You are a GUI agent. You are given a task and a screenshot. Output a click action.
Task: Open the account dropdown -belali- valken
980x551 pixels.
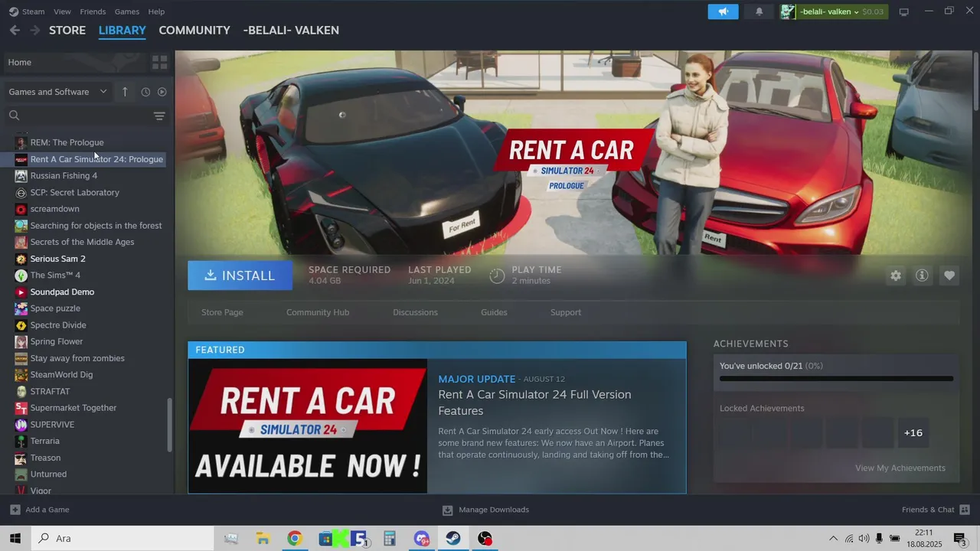tap(833, 11)
